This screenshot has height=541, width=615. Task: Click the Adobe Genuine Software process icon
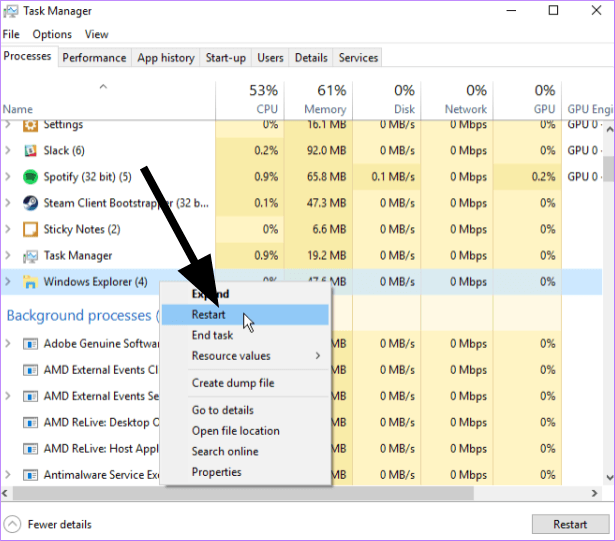pos(30,344)
